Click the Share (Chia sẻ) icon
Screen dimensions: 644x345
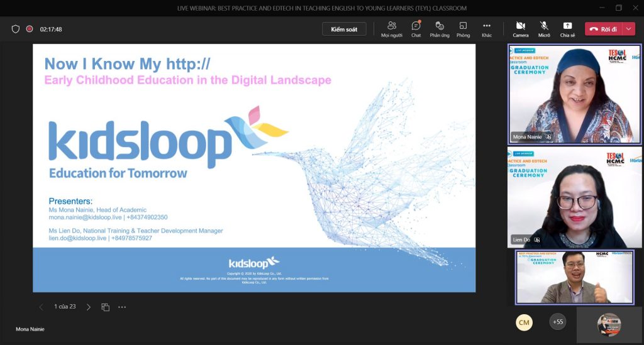click(x=567, y=29)
